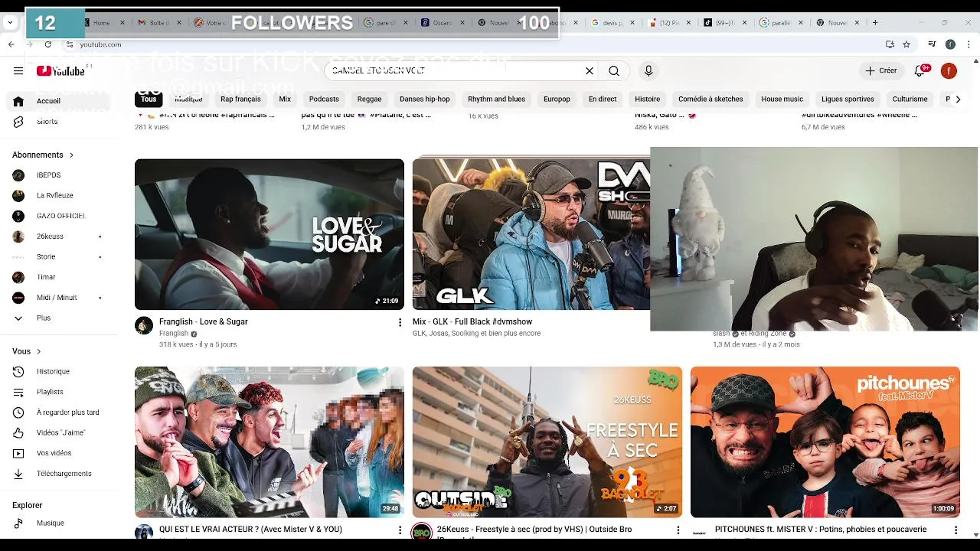Open the Franglish channel avatar
Screen dimensions: 980x551
(144, 326)
